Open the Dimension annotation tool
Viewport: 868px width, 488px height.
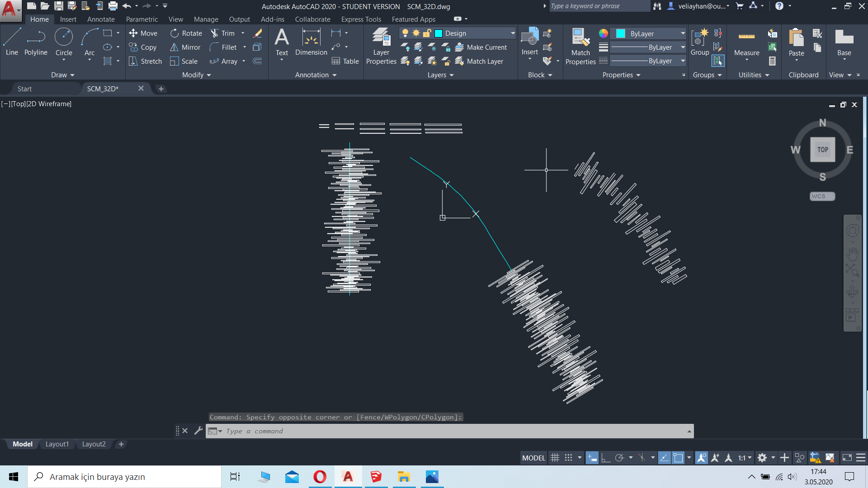tap(311, 41)
